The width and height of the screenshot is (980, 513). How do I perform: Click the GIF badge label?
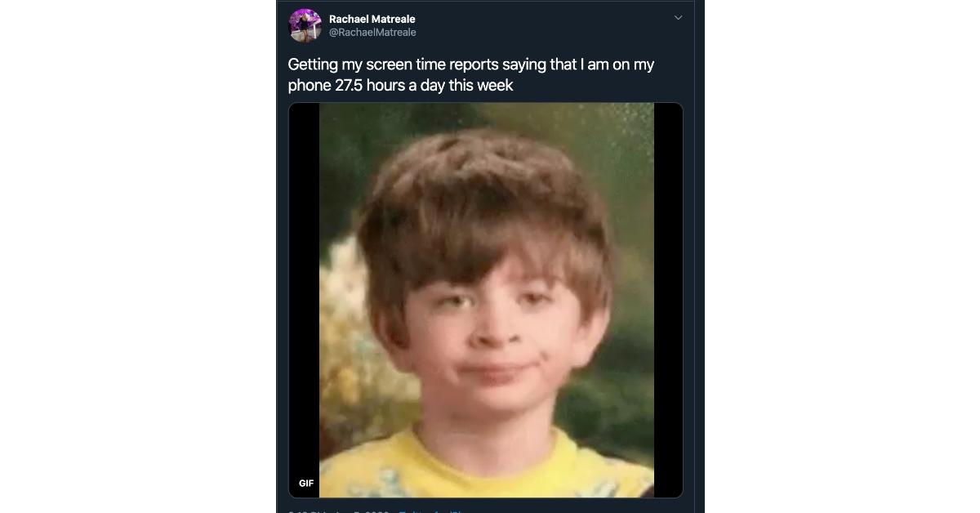click(x=306, y=483)
